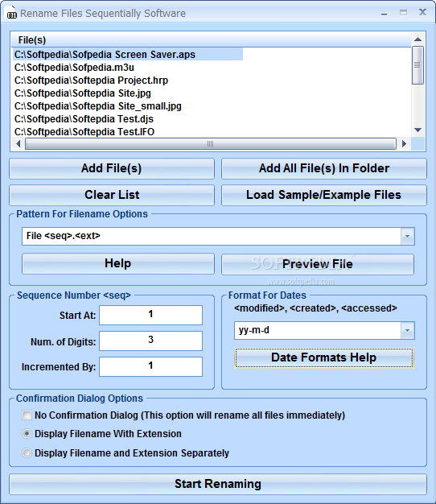This screenshot has width=436, height=504.
Task: Click the application icon in title bar
Action: coord(11,13)
